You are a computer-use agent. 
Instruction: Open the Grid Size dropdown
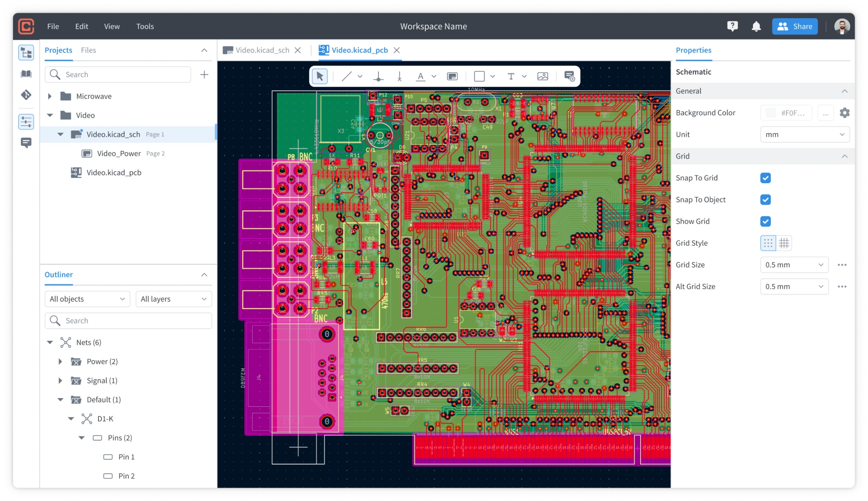click(794, 265)
